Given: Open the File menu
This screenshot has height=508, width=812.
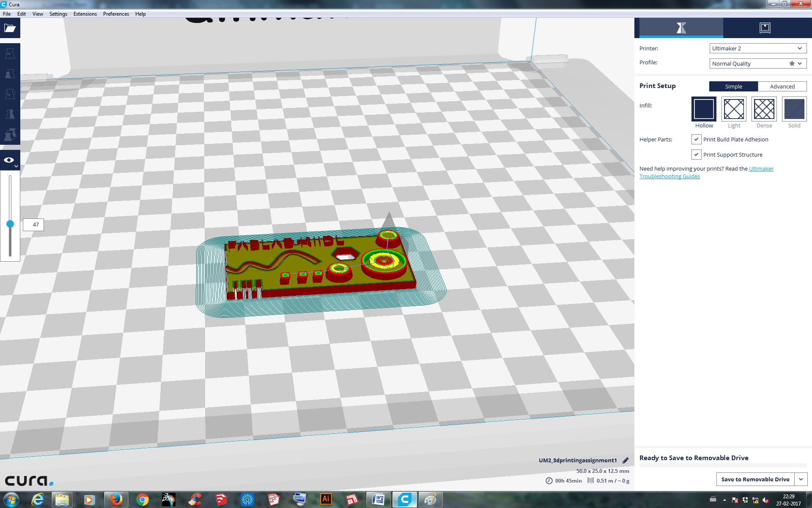Looking at the screenshot, I should [7, 14].
